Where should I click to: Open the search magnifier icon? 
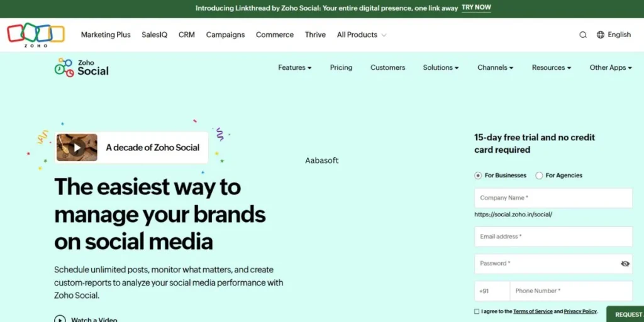(x=583, y=35)
